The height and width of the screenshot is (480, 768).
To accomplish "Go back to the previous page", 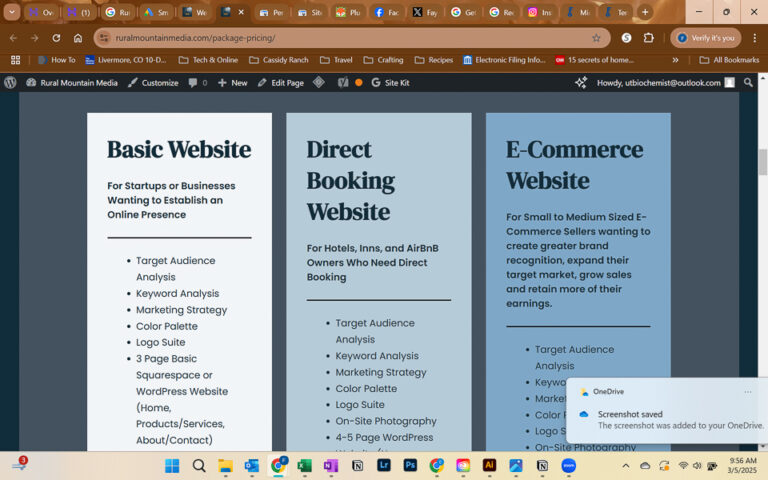I will pyautogui.click(x=13, y=38).
